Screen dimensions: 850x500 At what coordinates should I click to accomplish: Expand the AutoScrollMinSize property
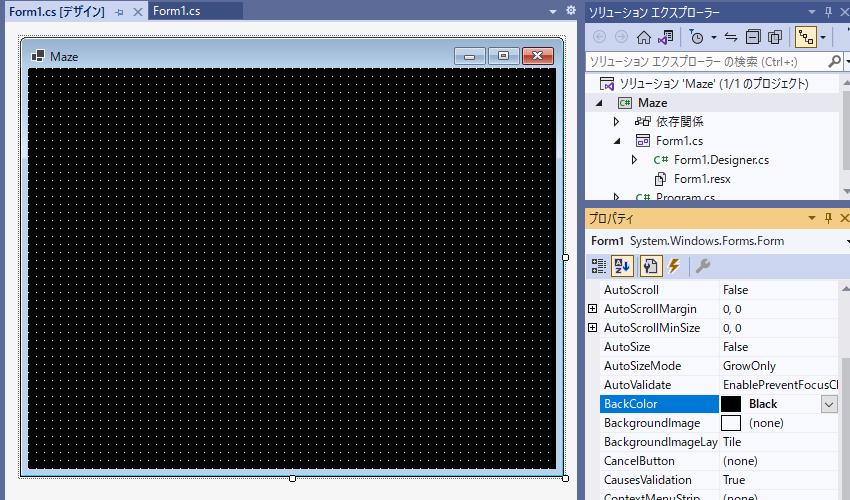click(x=593, y=328)
